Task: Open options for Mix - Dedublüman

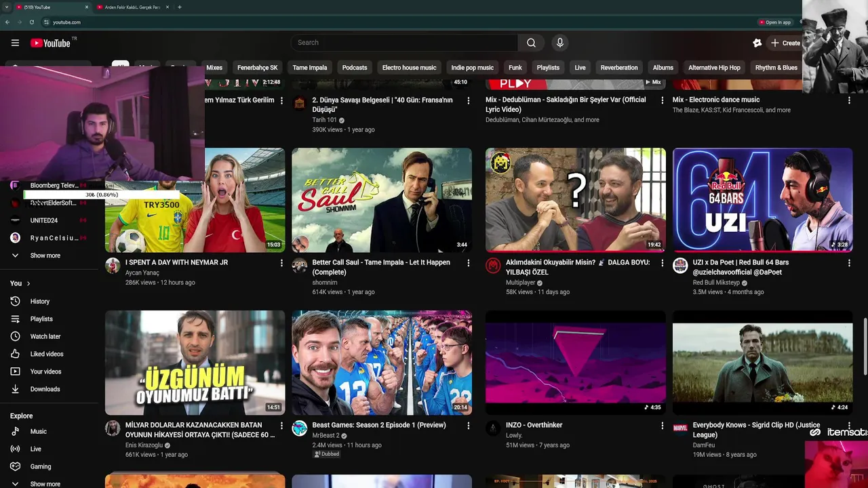Action: pyautogui.click(x=663, y=100)
